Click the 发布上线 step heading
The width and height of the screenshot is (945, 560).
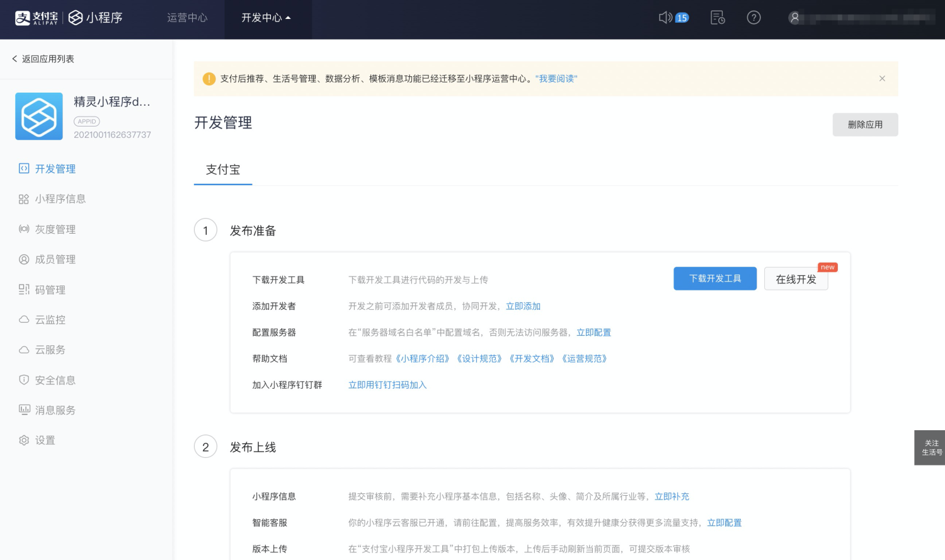(x=253, y=447)
